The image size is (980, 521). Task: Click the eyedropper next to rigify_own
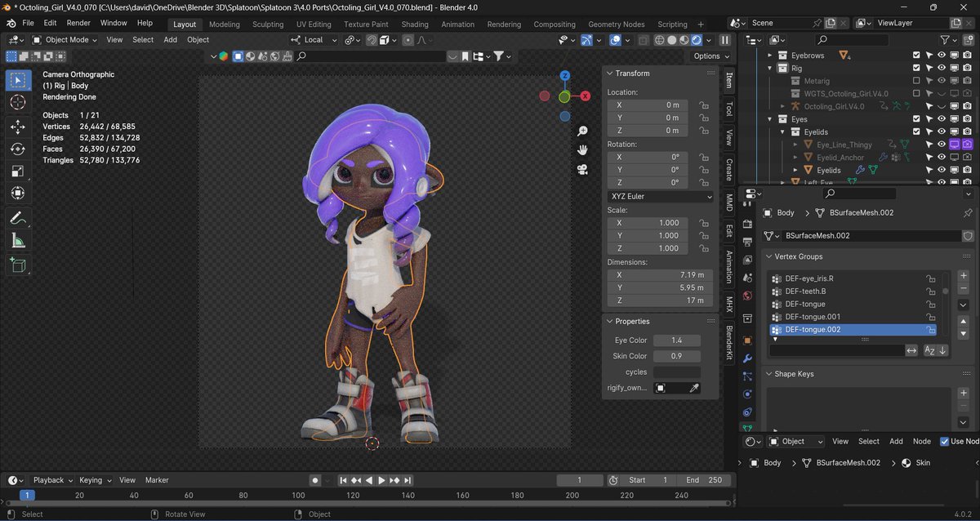tap(694, 388)
